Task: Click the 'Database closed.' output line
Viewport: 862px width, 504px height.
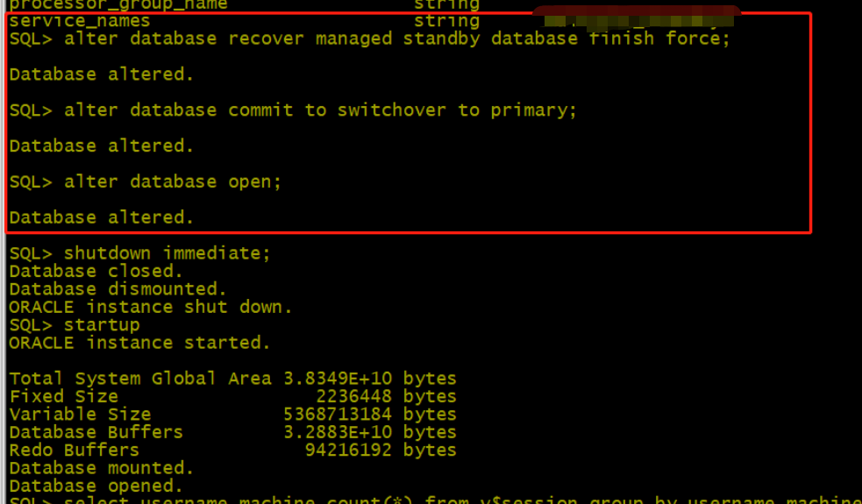Action: (96, 272)
